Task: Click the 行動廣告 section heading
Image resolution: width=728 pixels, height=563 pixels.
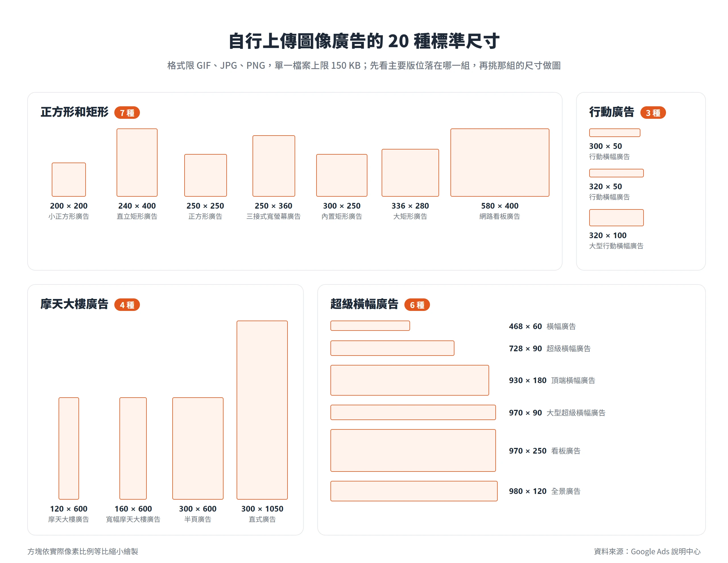Action: click(x=612, y=112)
